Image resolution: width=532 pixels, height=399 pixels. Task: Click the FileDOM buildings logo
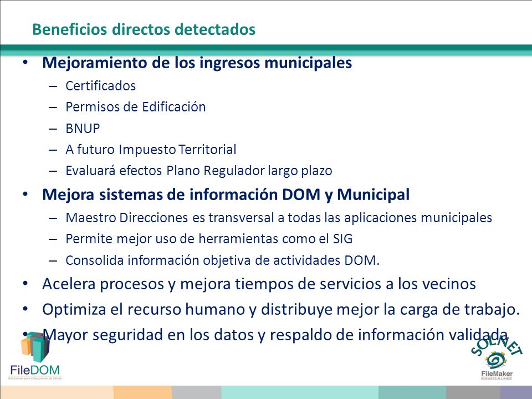(35, 347)
